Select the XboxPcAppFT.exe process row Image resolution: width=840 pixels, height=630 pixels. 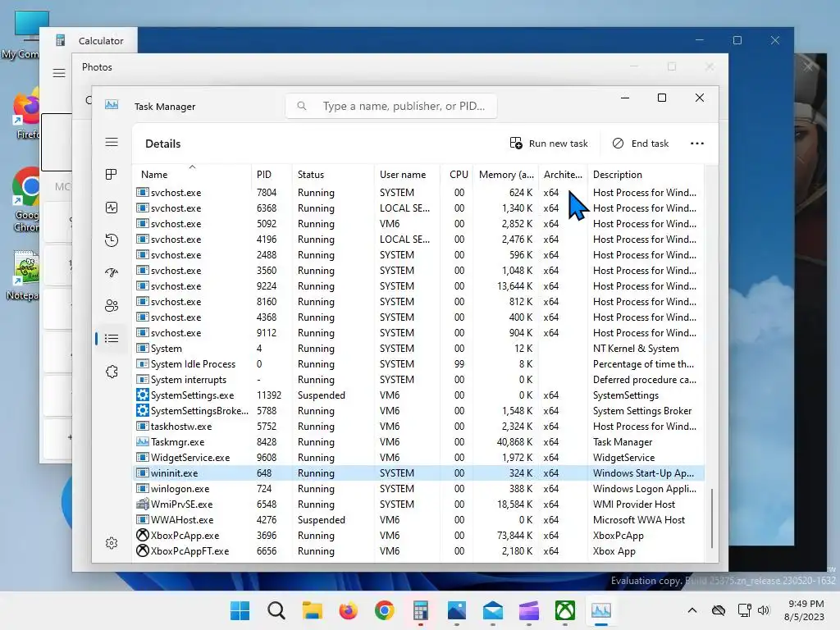[418, 551]
